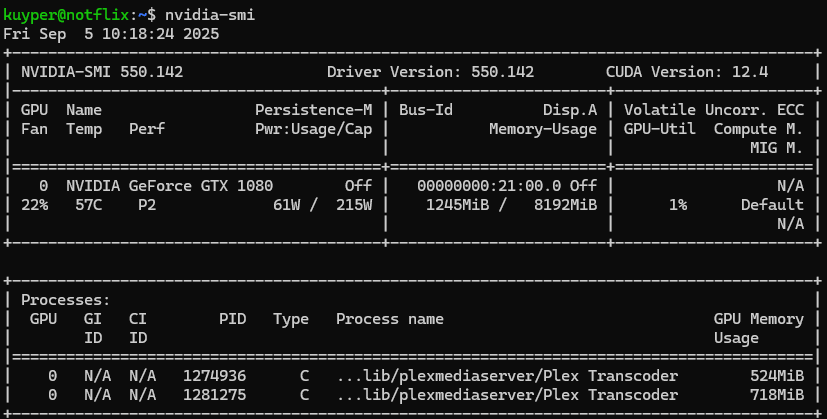Click the Driver Version 550.142 text
Image resolution: width=827 pixels, height=419 pixels.
(430, 72)
